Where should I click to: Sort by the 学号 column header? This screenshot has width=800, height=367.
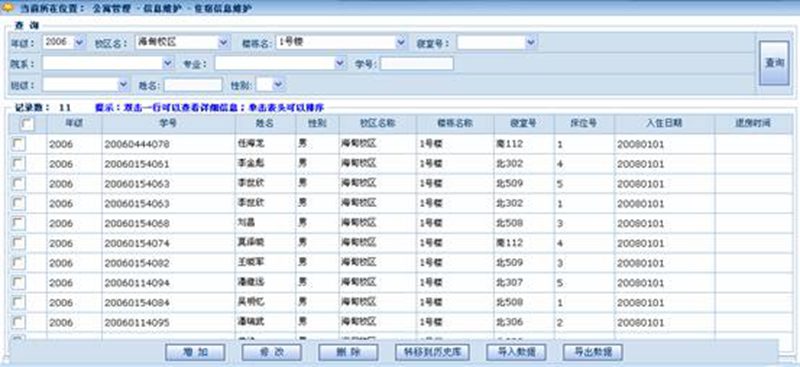pos(168,124)
